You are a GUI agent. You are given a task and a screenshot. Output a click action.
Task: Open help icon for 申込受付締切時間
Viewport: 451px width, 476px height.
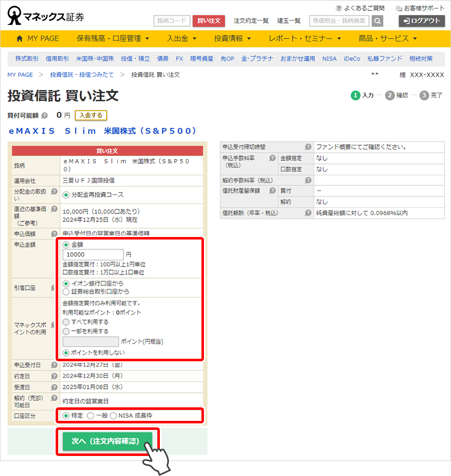coord(308,147)
